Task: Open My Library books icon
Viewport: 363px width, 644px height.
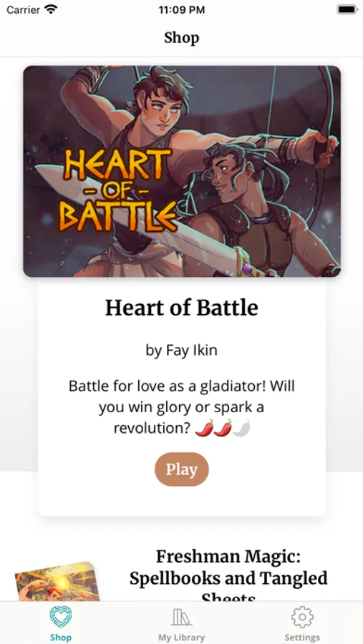Action: coord(181,618)
